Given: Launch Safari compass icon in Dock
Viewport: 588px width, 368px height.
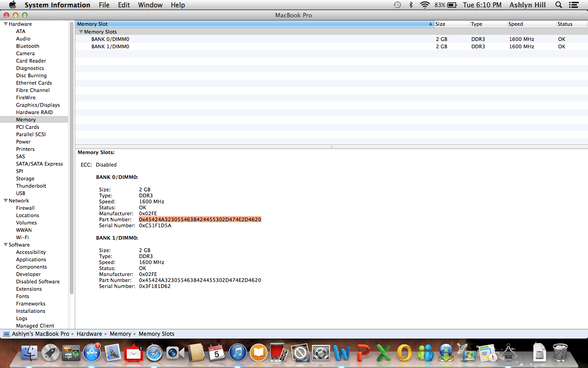Looking at the screenshot, I should [x=154, y=353].
